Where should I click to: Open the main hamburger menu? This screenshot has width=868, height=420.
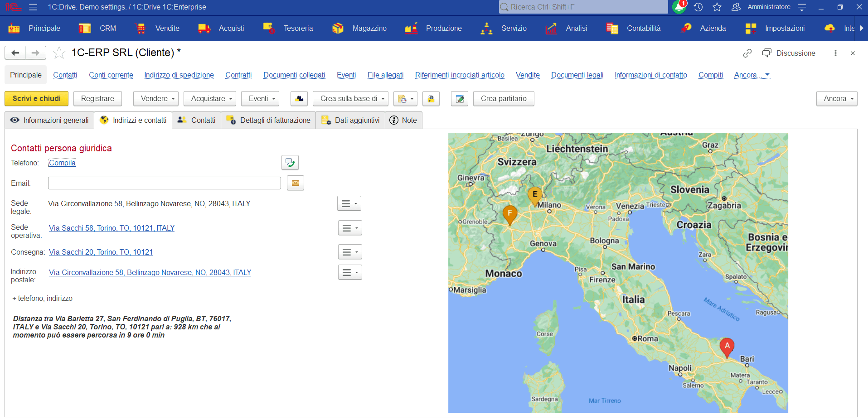point(33,7)
